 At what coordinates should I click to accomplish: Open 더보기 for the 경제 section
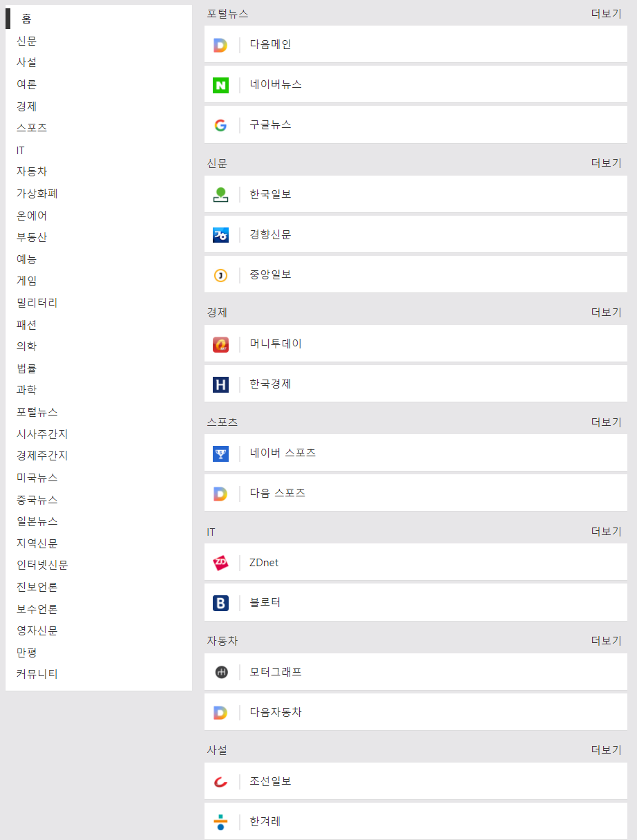click(x=606, y=312)
